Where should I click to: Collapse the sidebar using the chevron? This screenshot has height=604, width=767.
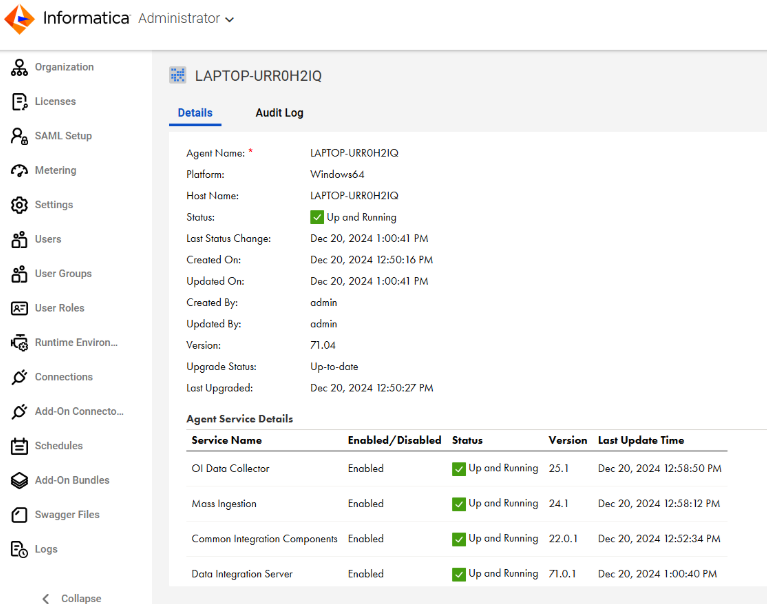click(x=45, y=599)
